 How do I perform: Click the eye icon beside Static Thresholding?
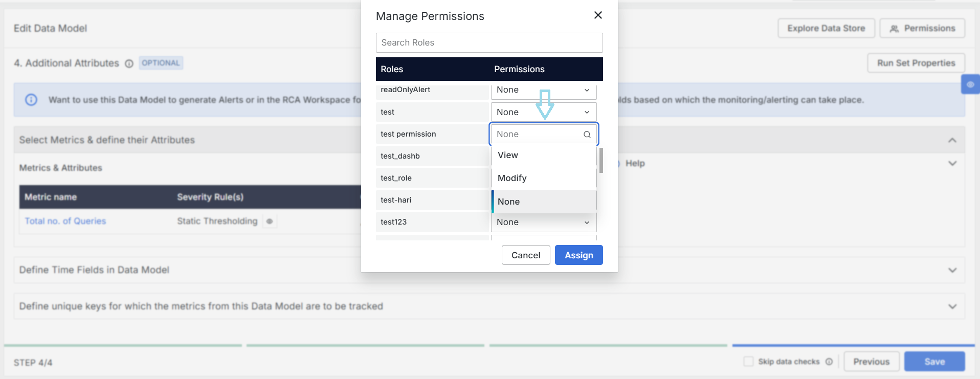[x=270, y=221]
